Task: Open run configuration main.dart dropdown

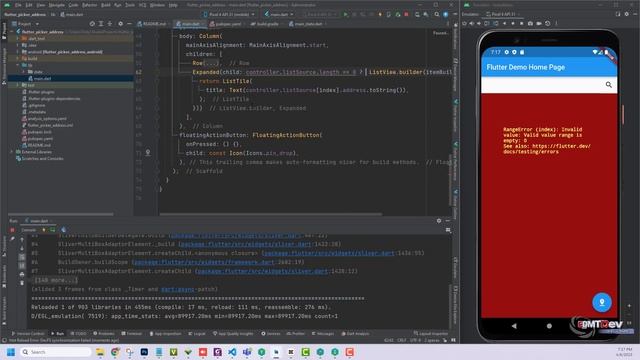Action: click(x=279, y=14)
